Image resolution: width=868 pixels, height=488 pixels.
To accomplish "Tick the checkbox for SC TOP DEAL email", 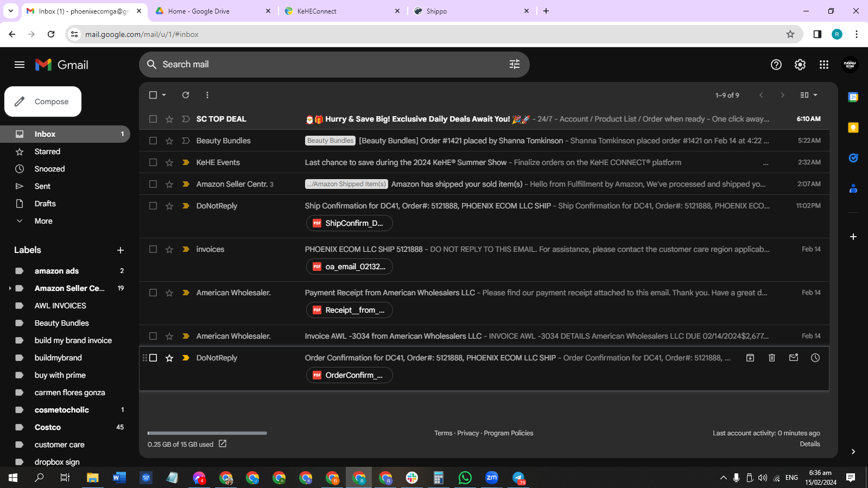I will point(153,119).
